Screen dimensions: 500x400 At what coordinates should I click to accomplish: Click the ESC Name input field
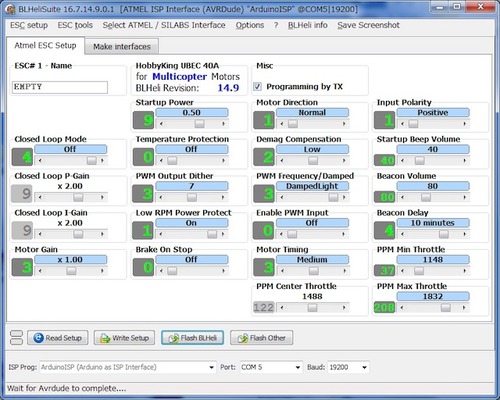click(x=60, y=87)
